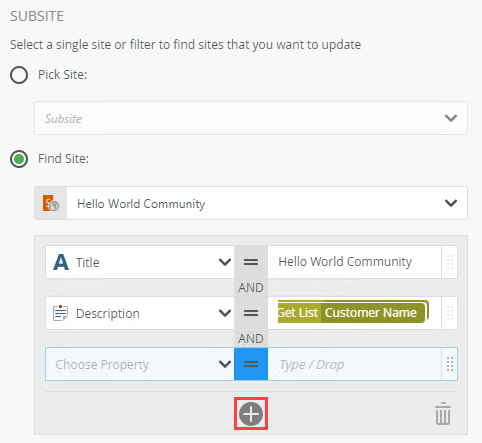The height and width of the screenshot is (443, 482).
Task: Click the plus icon to add condition
Action: tap(251, 414)
